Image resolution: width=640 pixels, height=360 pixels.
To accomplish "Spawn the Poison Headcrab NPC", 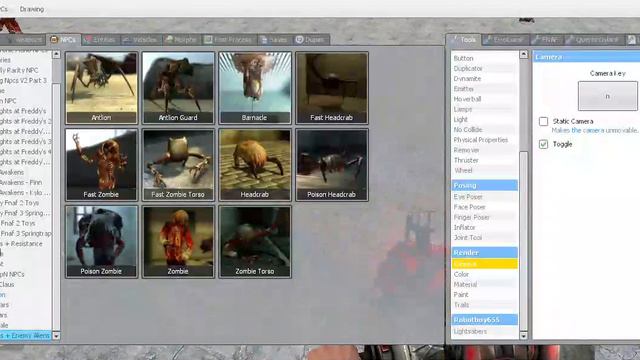I will click(331, 165).
